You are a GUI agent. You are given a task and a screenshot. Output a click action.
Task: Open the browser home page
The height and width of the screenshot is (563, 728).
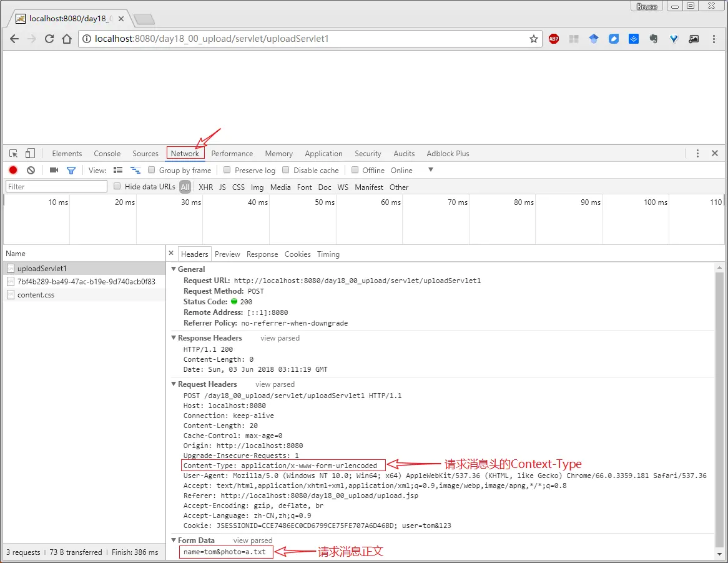[x=67, y=39]
